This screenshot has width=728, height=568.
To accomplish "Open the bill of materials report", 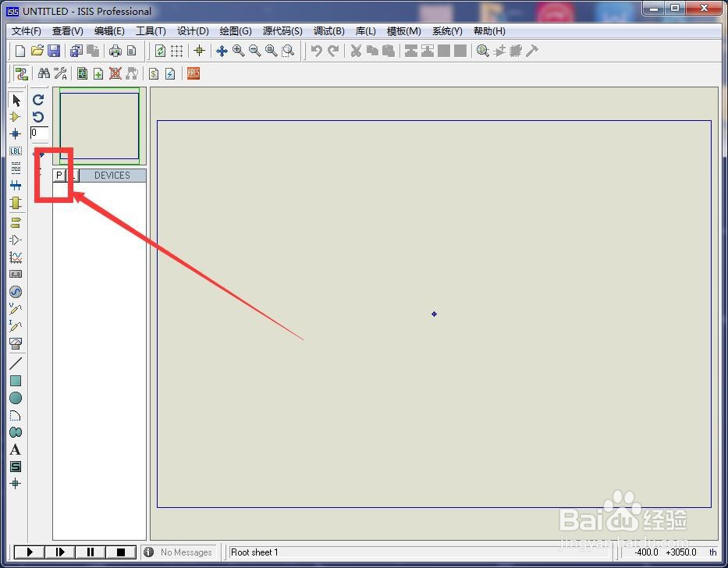I will click(x=154, y=73).
